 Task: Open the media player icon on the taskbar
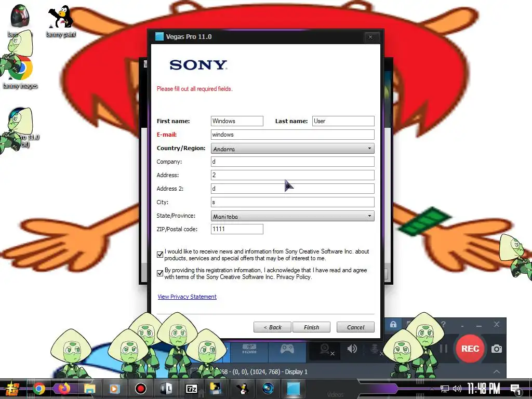tap(115, 389)
